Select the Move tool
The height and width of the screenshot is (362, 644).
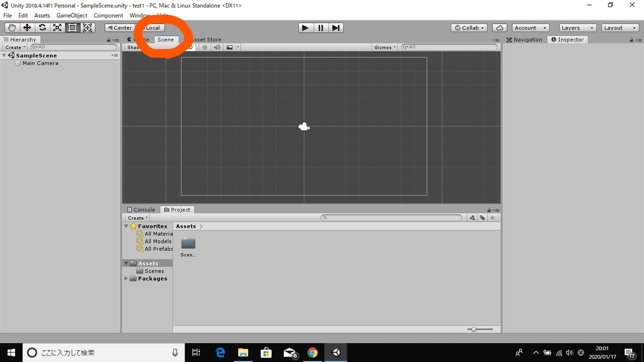click(27, 28)
